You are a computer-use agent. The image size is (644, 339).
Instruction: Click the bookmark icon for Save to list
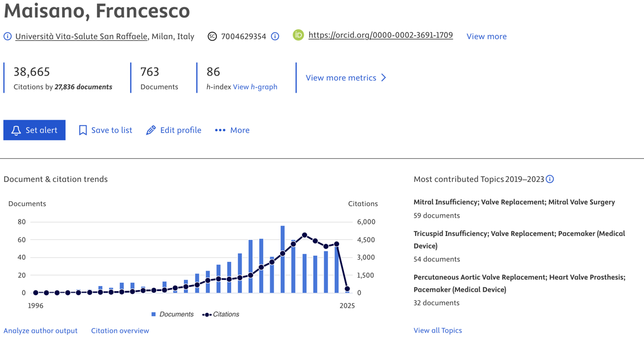pyautogui.click(x=83, y=130)
